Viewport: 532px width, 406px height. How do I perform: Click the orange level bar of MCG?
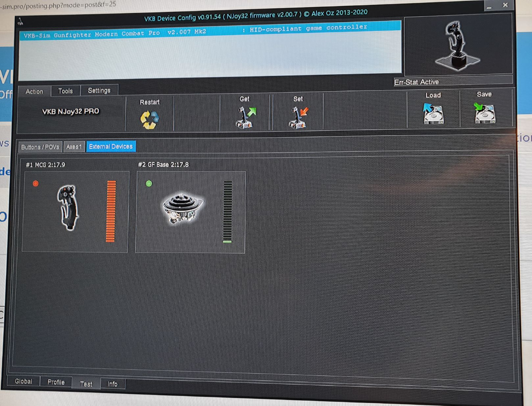(x=111, y=211)
